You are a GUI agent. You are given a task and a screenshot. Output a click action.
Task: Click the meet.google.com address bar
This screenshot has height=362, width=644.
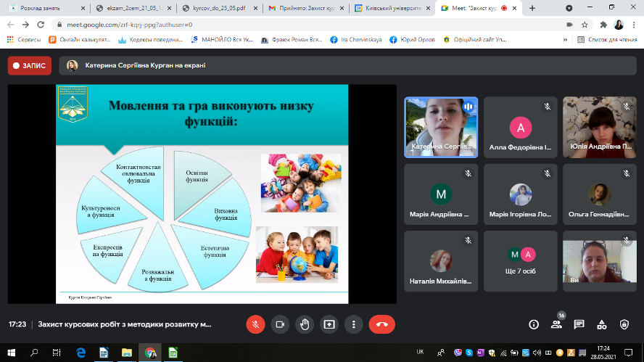(290, 24)
